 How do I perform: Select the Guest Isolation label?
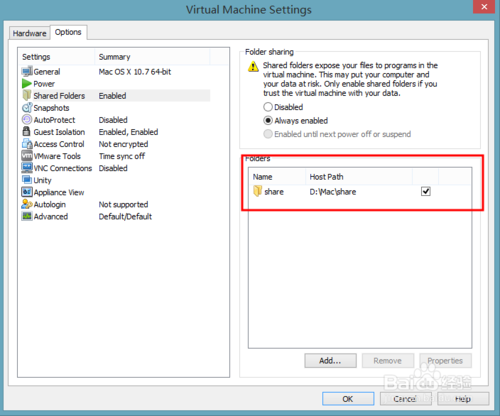(59, 132)
